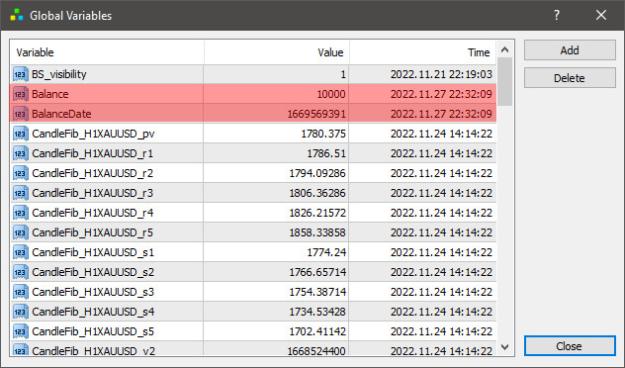Screen dimensions: 625x368
Task: Click the value 1806.36286
Action: tap(317, 193)
